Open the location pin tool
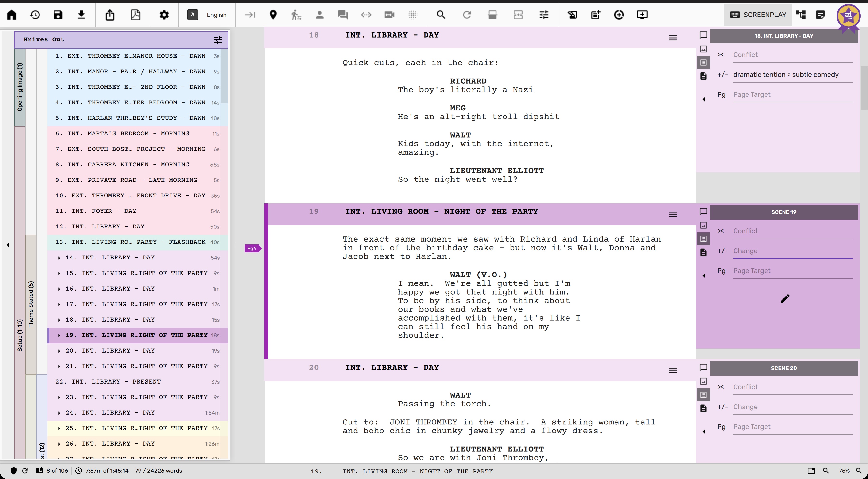This screenshot has height=479, width=868. point(273,15)
